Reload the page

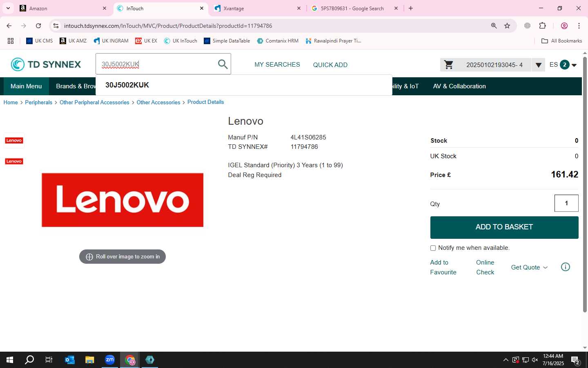pyautogui.click(x=38, y=26)
